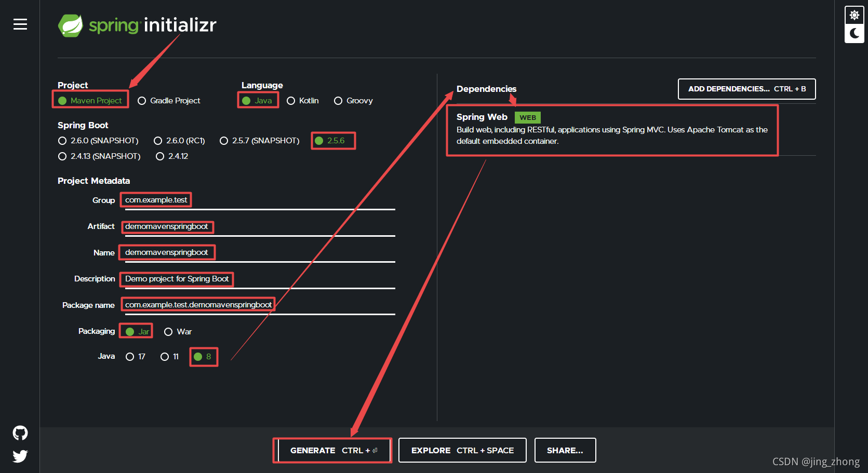Click the Project Metadata heading
The width and height of the screenshot is (868, 473).
click(x=94, y=181)
